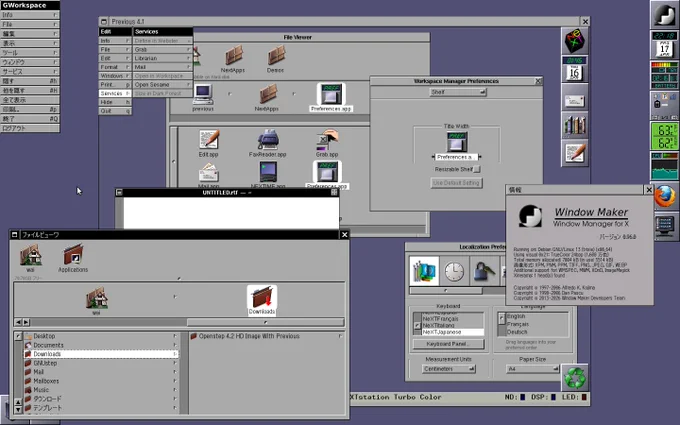Screen dimensions: 680x425
Task: Open the Librarian services submenu
Action: click(x=163, y=58)
